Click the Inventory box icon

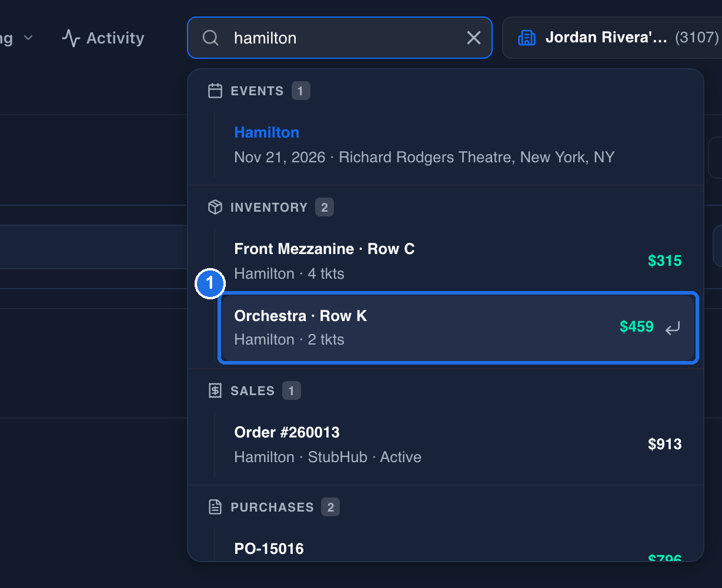tap(215, 207)
